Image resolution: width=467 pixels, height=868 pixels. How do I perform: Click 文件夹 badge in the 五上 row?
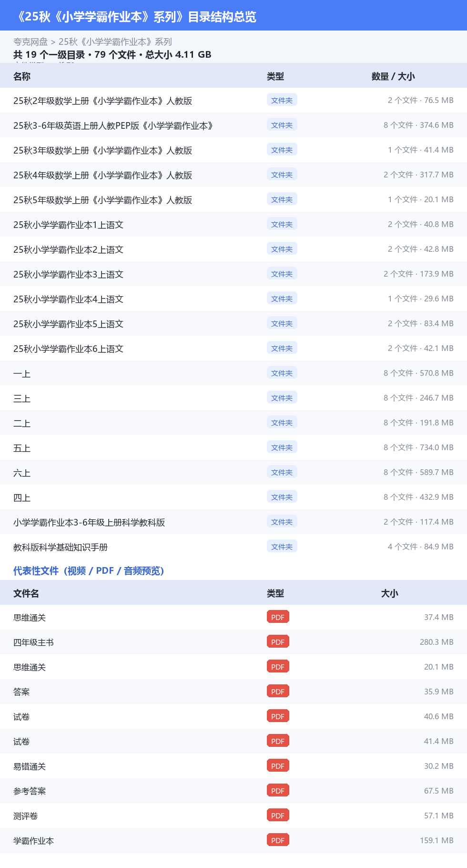click(282, 447)
